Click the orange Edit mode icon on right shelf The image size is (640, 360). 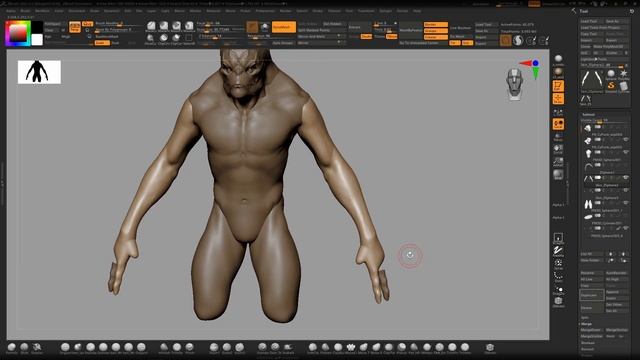tap(558, 86)
